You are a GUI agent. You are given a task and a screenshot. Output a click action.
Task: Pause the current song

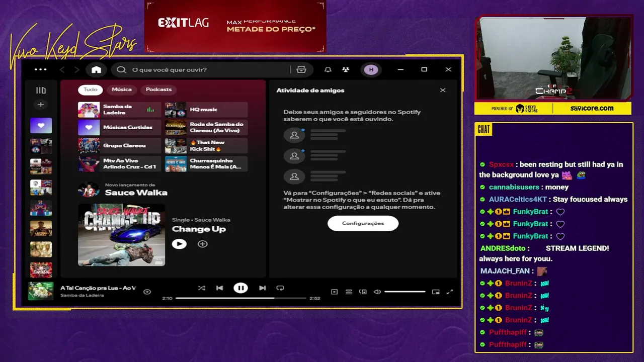coord(240,288)
